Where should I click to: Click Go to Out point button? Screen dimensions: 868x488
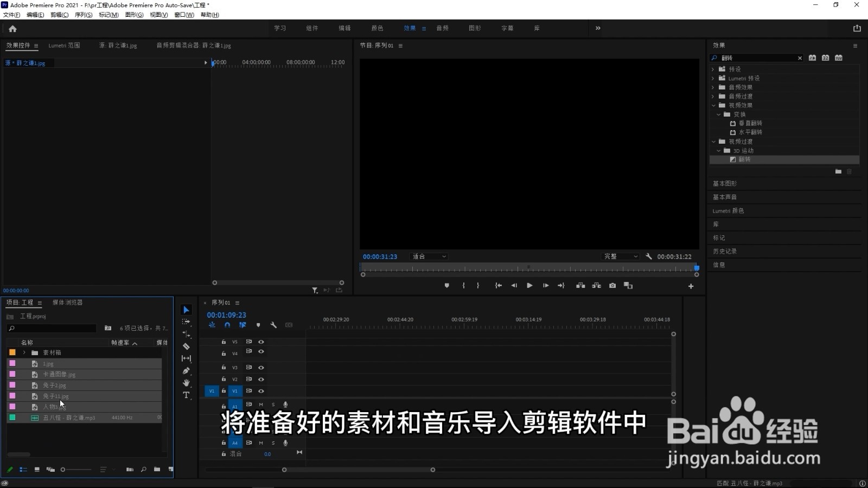coord(561,286)
